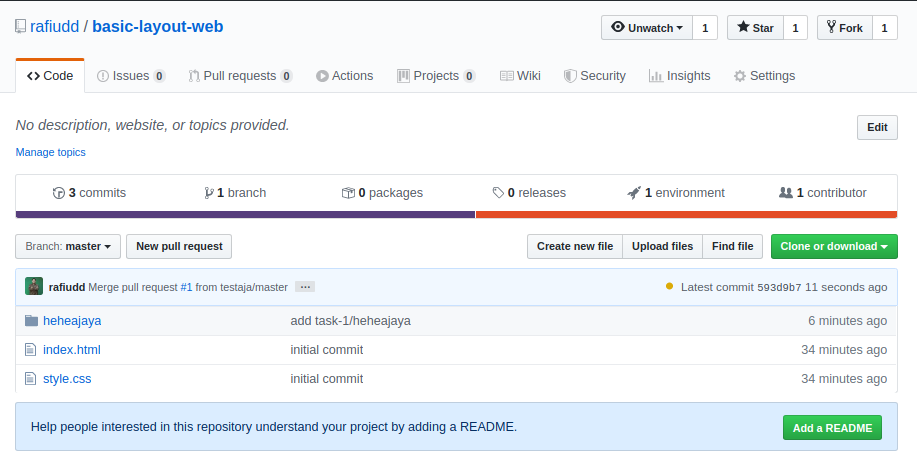Switch to the Code tab
917x469 pixels.
pyautogui.click(x=50, y=76)
